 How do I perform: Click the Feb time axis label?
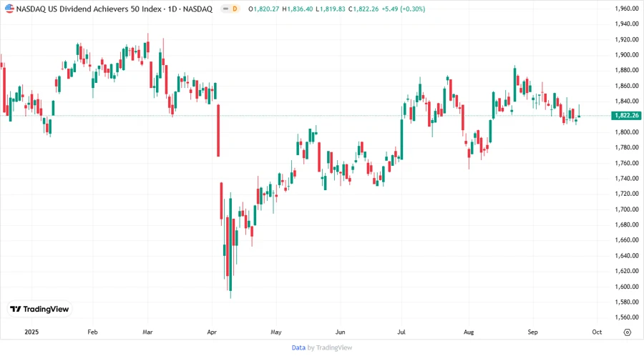click(93, 332)
